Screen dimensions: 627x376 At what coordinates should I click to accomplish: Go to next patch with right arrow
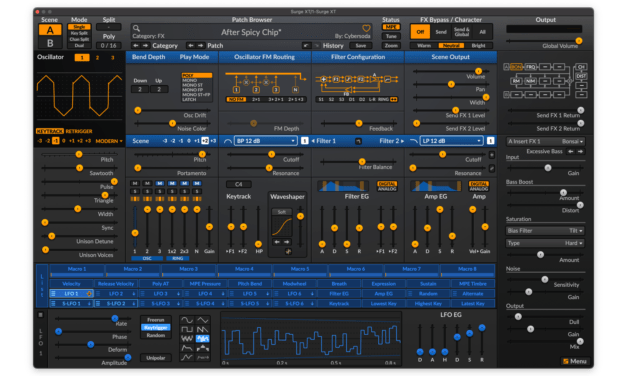pyautogui.click(x=200, y=46)
